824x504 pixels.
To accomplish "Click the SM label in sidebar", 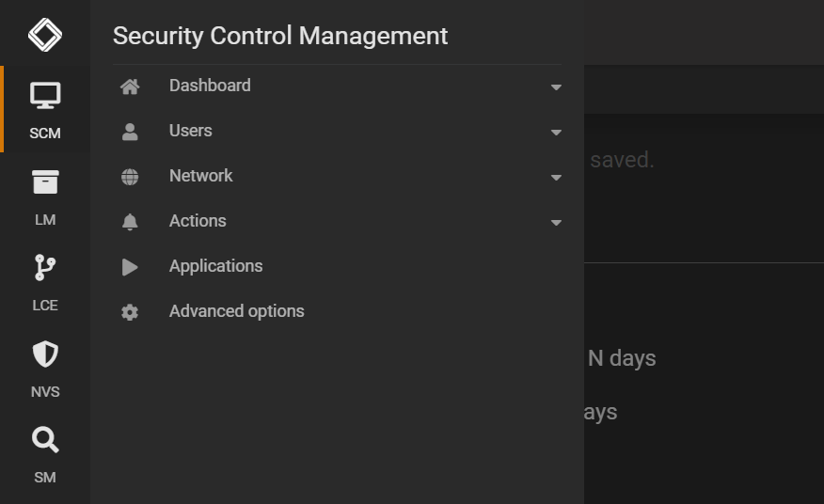I will point(45,477).
